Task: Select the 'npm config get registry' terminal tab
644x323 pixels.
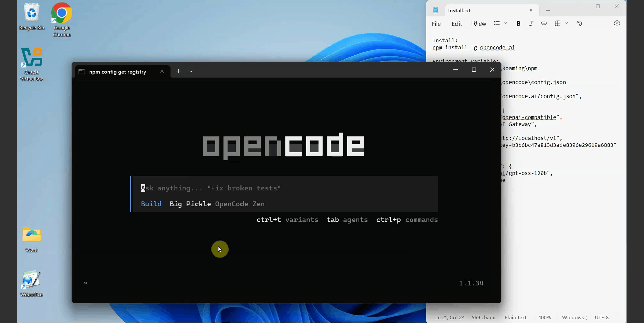Action: (117, 71)
